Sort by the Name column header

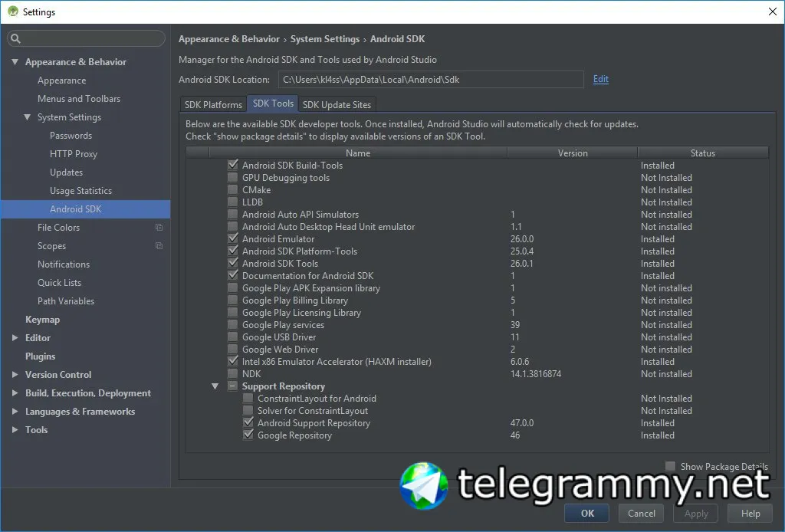point(358,153)
